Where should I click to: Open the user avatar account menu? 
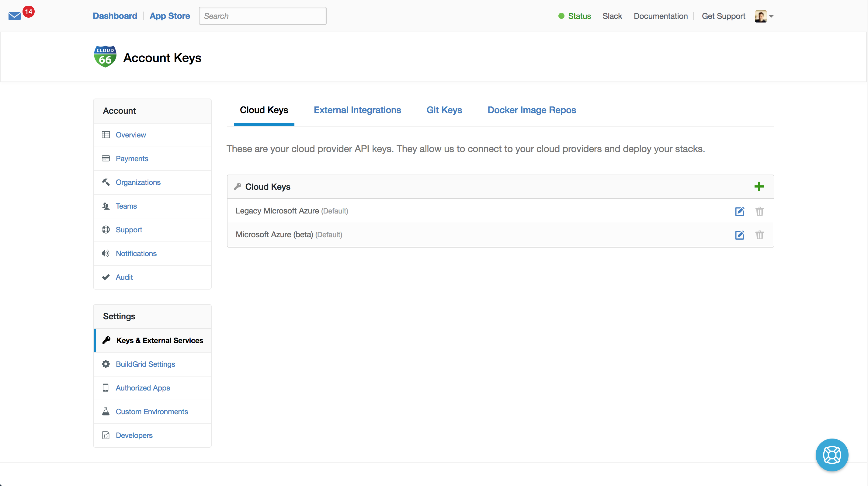click(761, 16)
